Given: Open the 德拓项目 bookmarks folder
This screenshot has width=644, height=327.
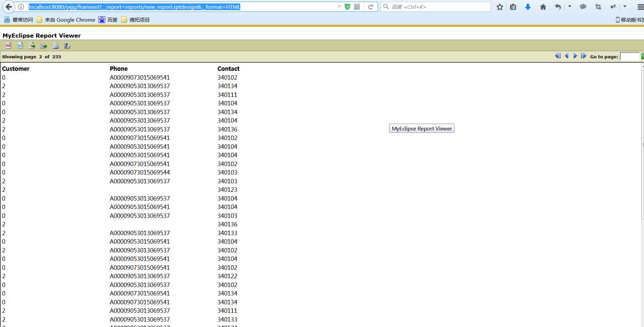Looking at the screenshot, I should pyautogui.click(x=135, y=20).
